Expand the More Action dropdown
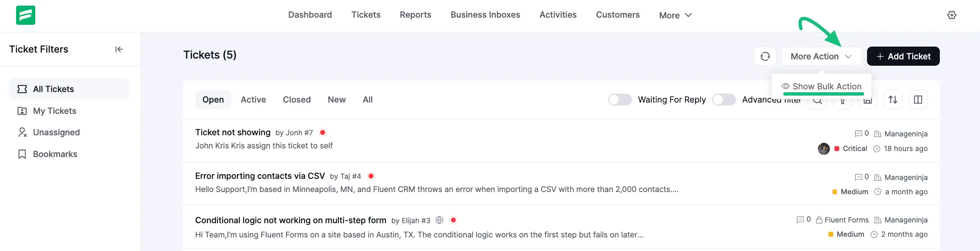Image resolution: width=980 pixels, height=251 pixels. pyautogui.click(x=821, y=56)
